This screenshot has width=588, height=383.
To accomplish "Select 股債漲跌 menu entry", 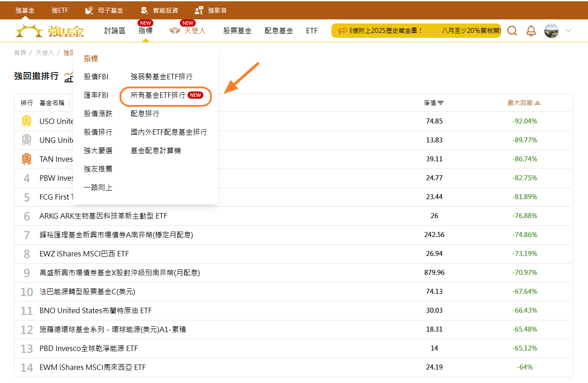I will tap(98, 114).
